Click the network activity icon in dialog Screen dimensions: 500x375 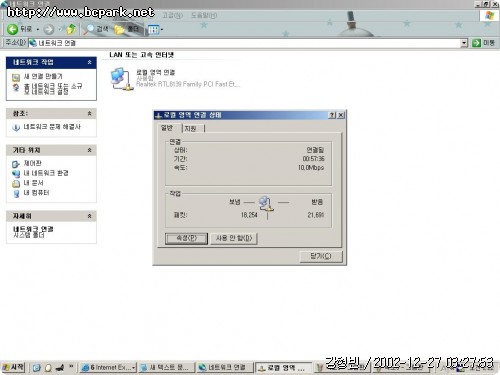tap(266, 205)
